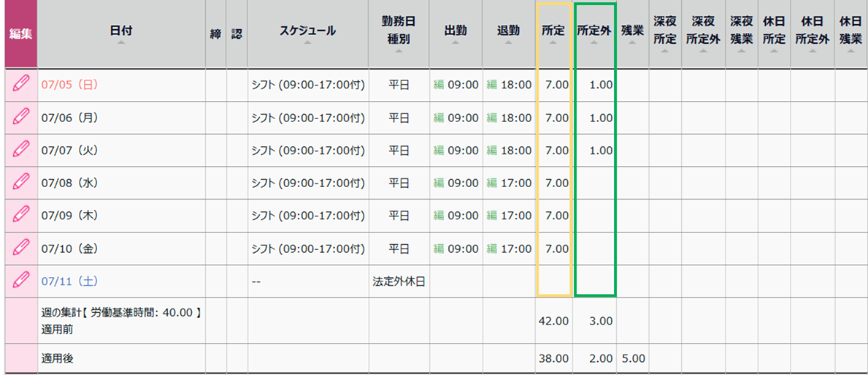Sort by the 日付 column arrow
Screen dimensions: 868x375
tap(121, 42)
